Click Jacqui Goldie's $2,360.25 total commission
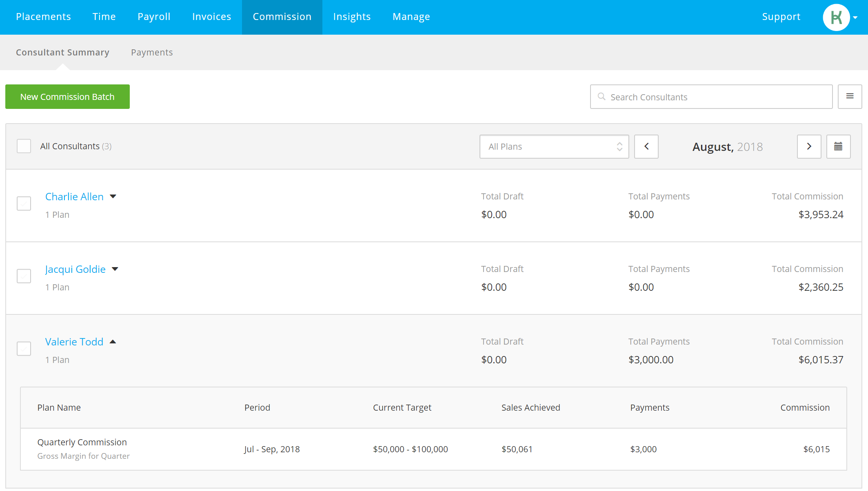 (x=821, y=287)
